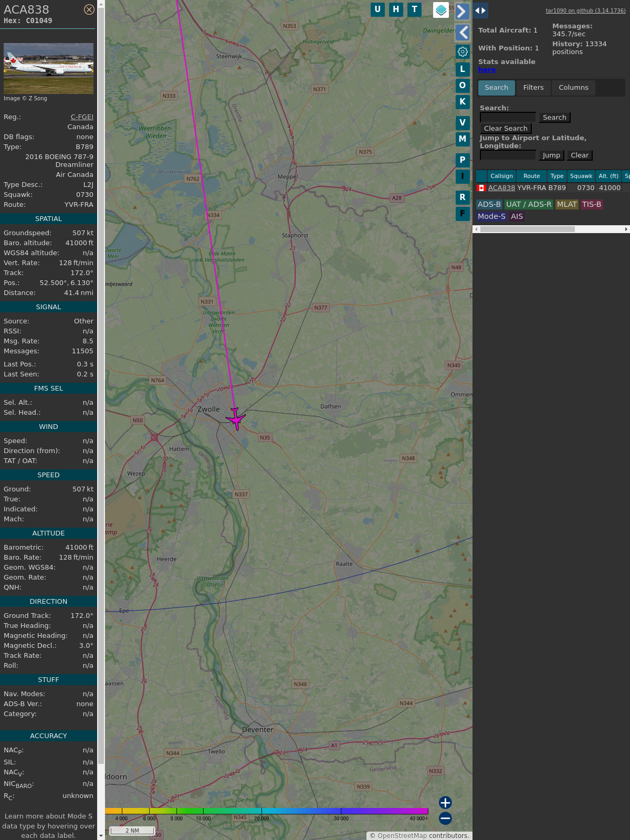This screenshot has height=840, width=630.
Task: Toggle the M map button
Action: (x=463, y=139)
